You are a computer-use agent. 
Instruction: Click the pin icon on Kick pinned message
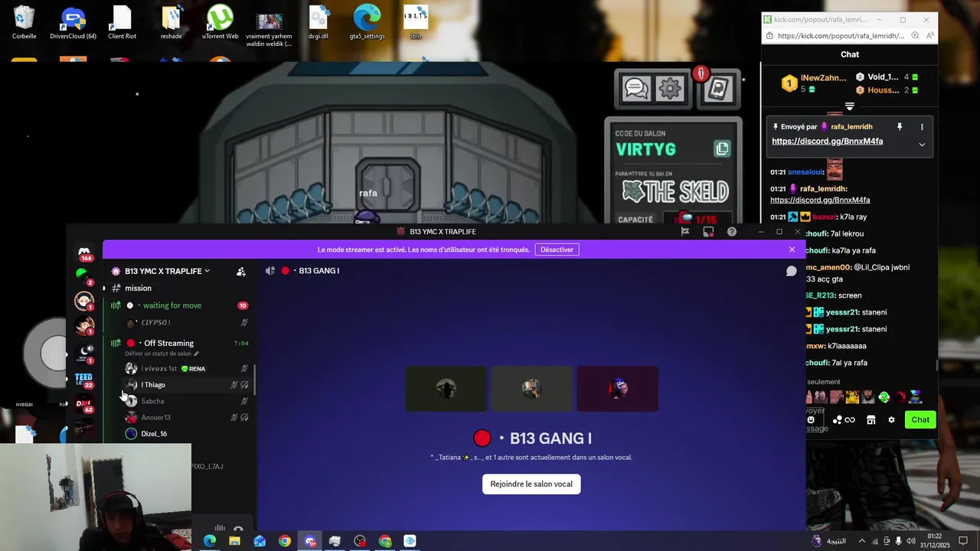pos(900,127)
